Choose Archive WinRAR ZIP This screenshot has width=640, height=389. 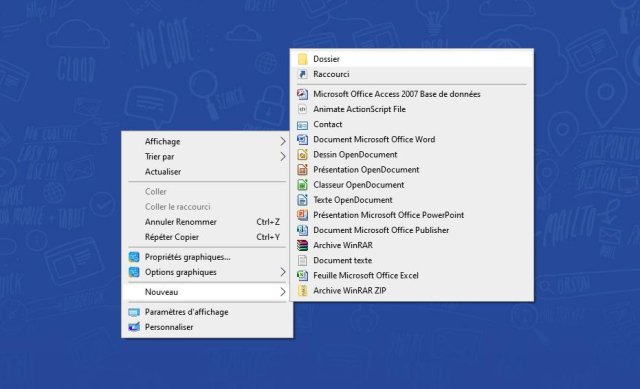point(412,291)
